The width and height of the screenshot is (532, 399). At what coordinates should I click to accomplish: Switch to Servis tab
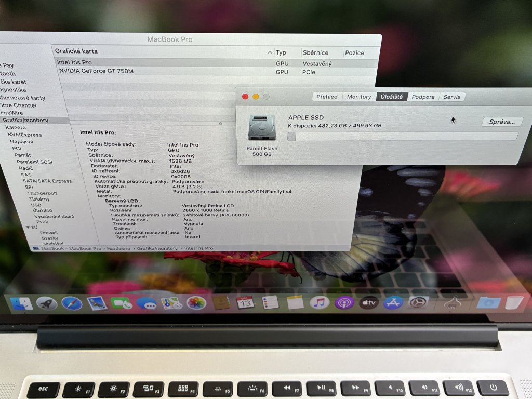pyautogui.click(x=452, y=97)
